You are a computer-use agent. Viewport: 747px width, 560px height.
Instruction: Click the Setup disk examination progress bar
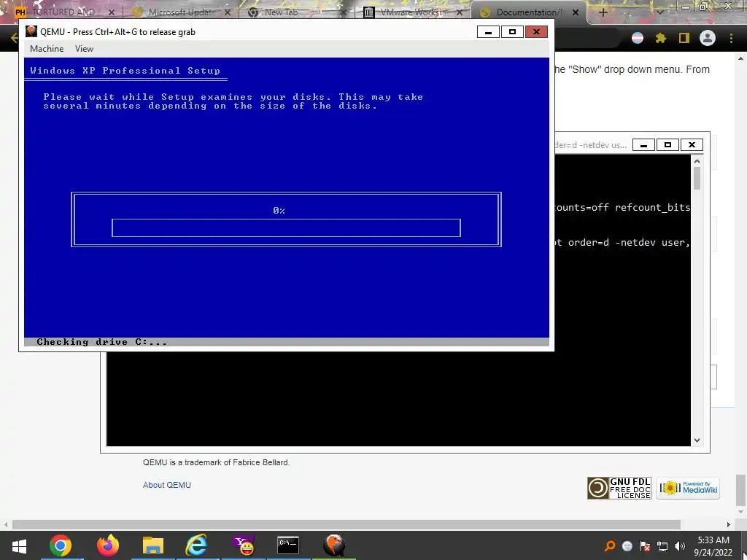286,227
